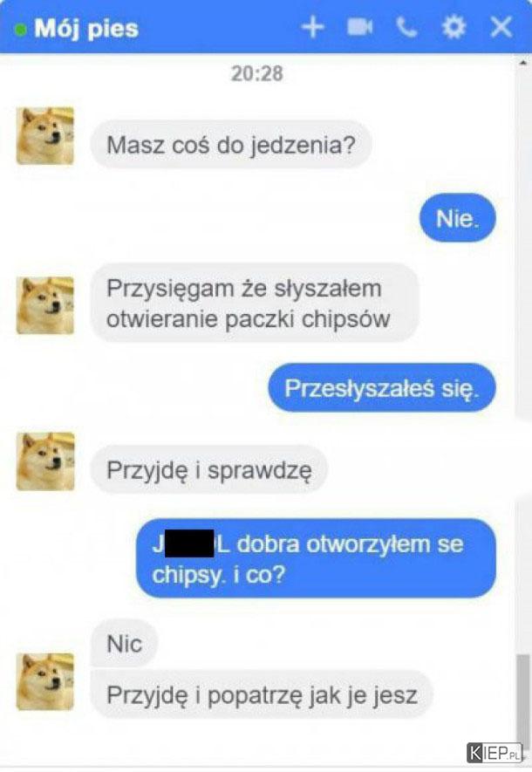Click the plus icon to add people
Screen dimensions: 532x772
point(313,27)
